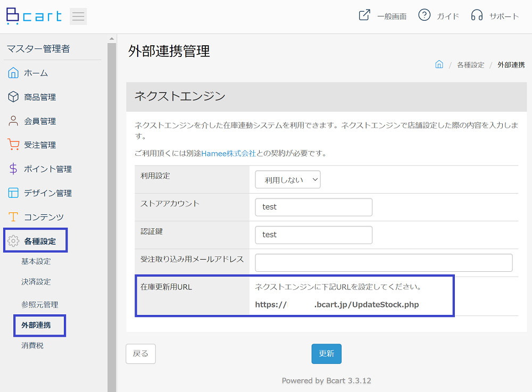The image size is (532, 392).
Task: Click the sidebar scrollbar up arrow
Action: point(112,39)
